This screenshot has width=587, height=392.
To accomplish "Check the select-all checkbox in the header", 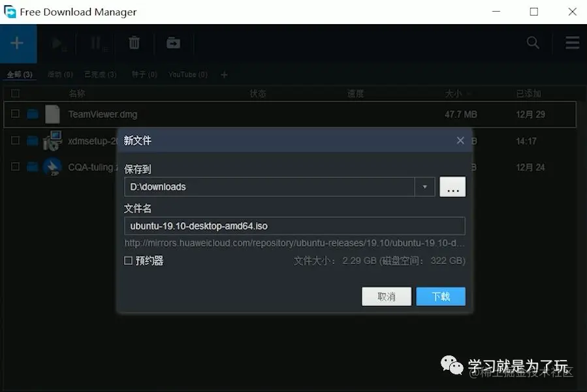I will [16, 93].
